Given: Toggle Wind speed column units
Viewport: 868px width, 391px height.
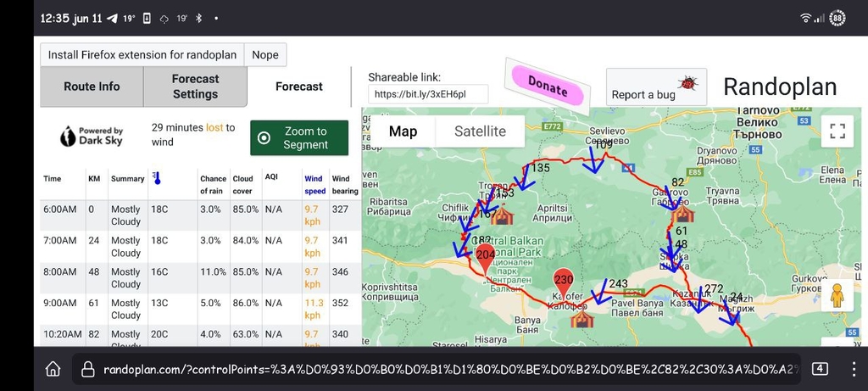Looking at the screenshot, I should coord(314,184).
